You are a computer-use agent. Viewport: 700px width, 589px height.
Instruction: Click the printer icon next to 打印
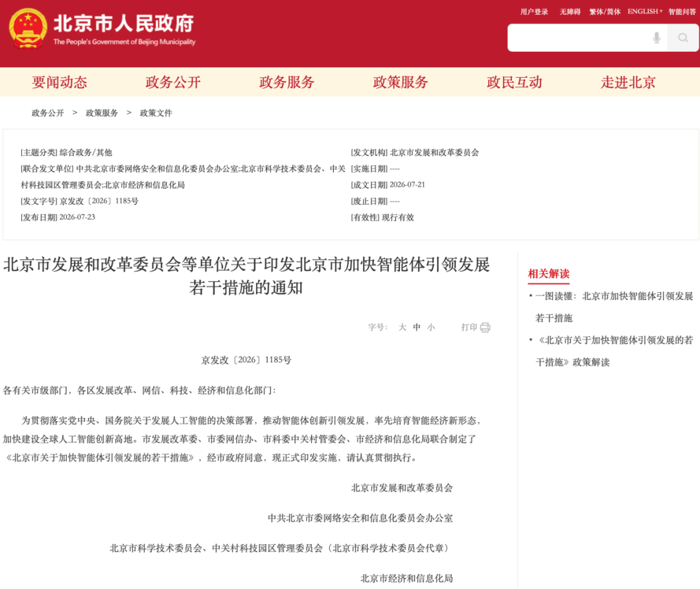[485, 327]
